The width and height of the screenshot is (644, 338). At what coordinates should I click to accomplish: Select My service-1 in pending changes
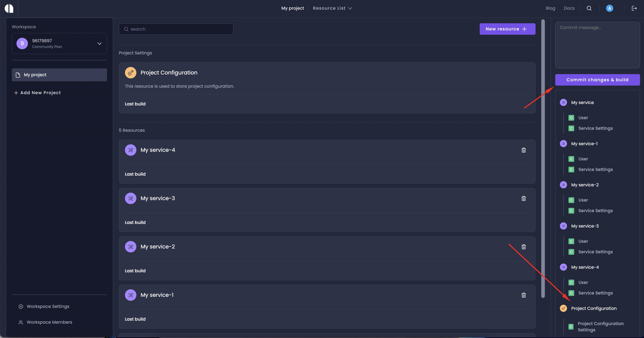(584, 144)
